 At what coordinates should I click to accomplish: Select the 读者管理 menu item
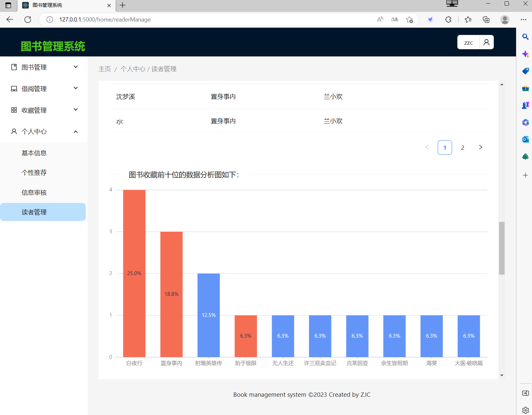coord(43,212)
